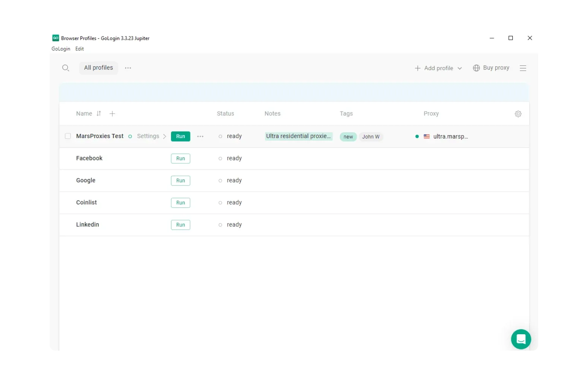Image resolution: width=588 pixels, height=383 pixels.
Task: Click the ultra.marsp... proxy entry
Action: [x=451, y=137]
